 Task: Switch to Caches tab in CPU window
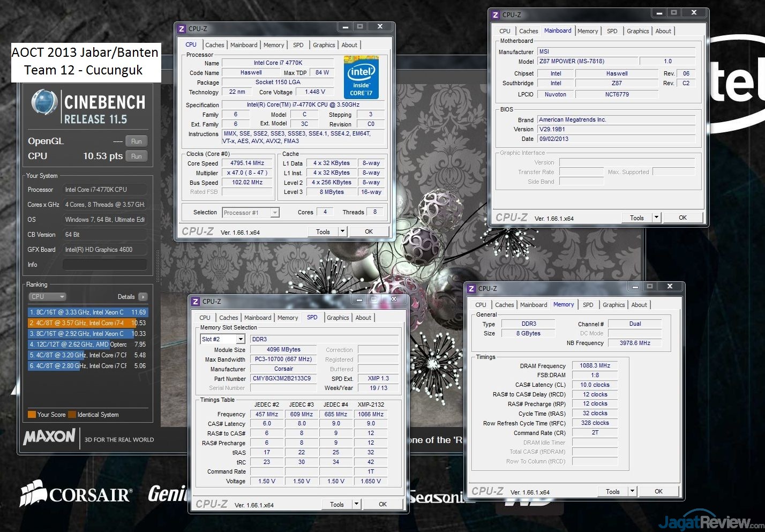point(214,45)
